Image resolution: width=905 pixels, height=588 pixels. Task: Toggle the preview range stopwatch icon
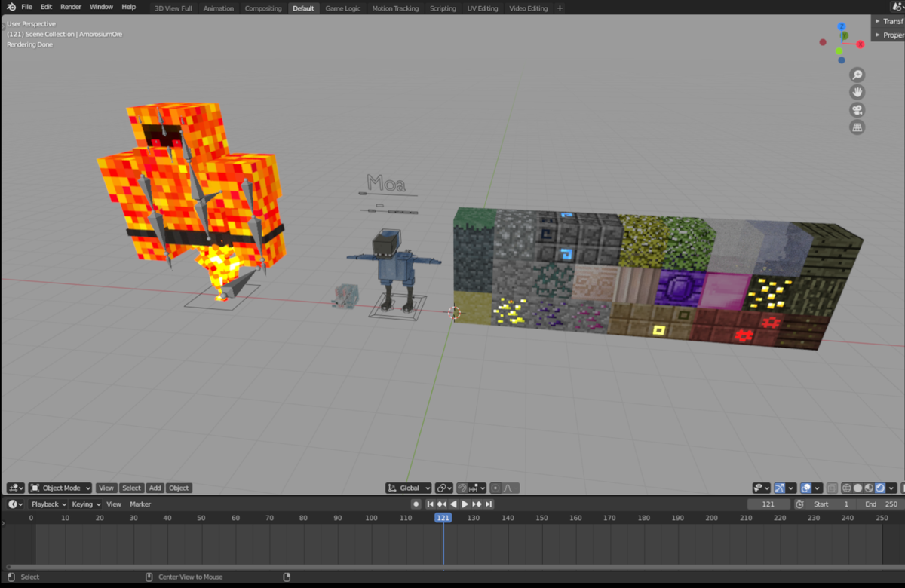pyautogui.click(x=799, y=504)
